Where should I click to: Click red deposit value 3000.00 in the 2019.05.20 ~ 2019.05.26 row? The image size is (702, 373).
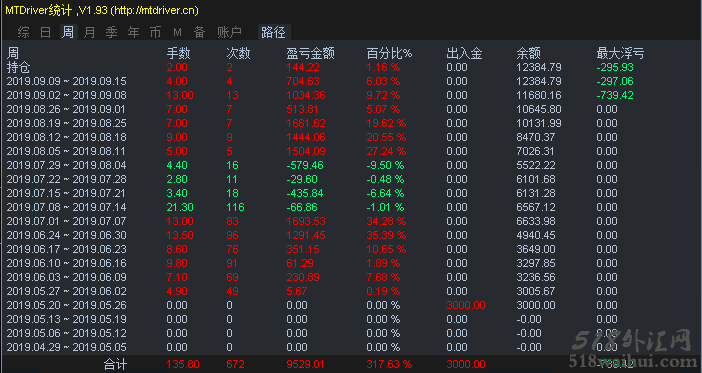coord(466,305)
